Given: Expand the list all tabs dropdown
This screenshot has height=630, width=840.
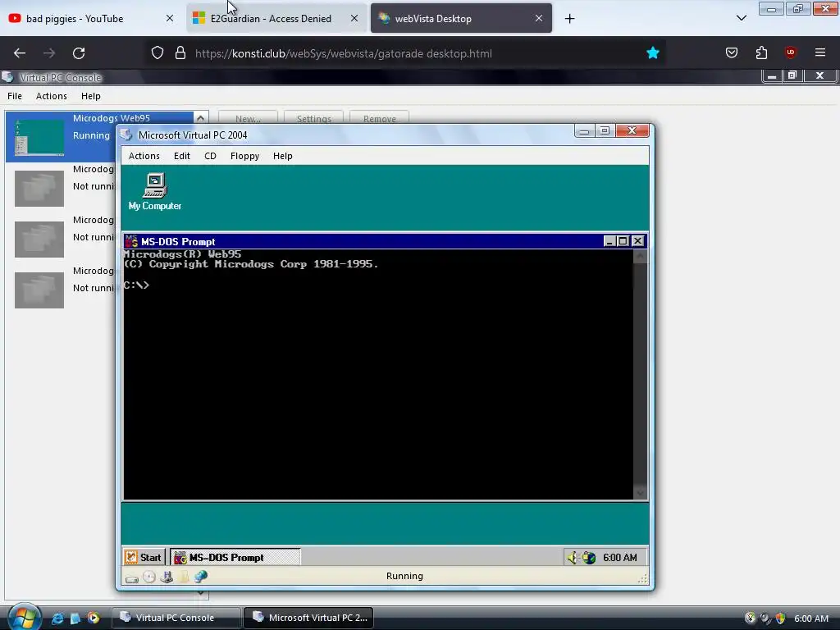Looking at the screenshot, I should 742,18.
